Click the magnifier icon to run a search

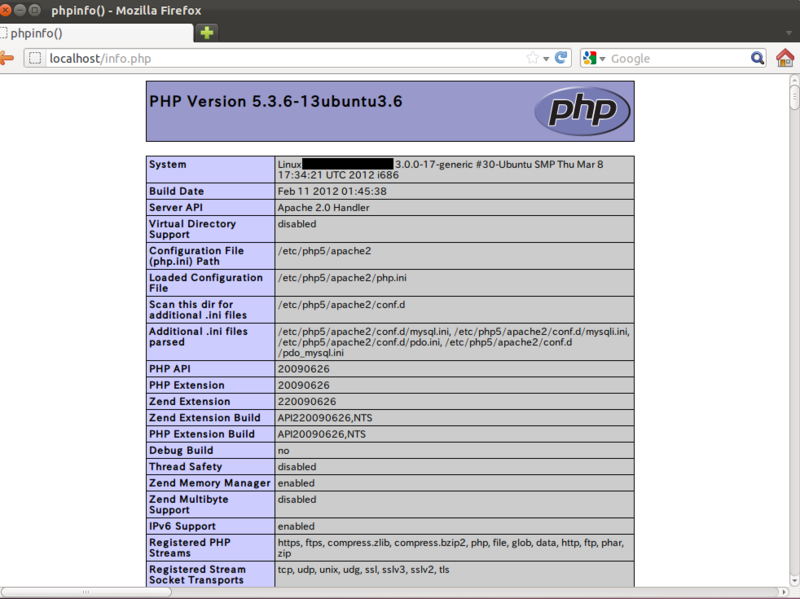(x=758, y=58)
